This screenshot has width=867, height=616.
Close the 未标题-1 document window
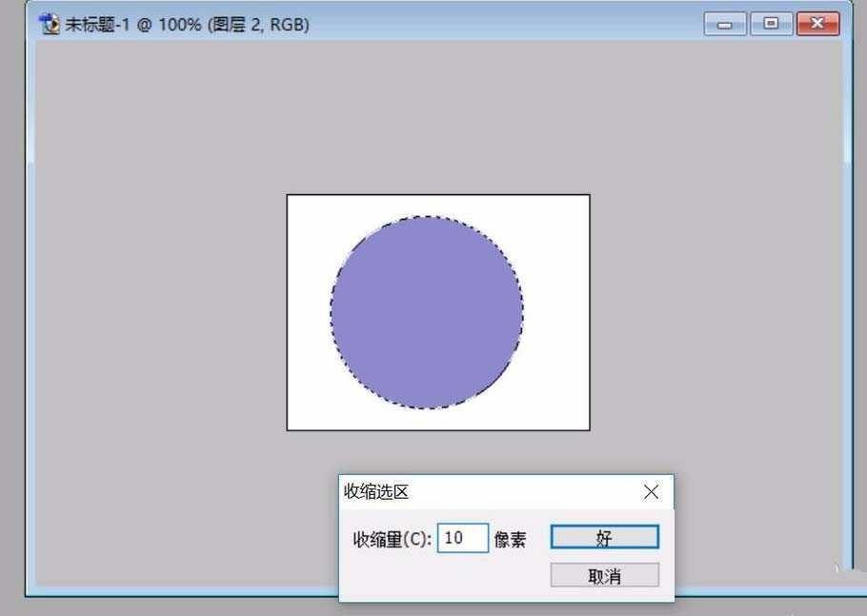point(817,24)
